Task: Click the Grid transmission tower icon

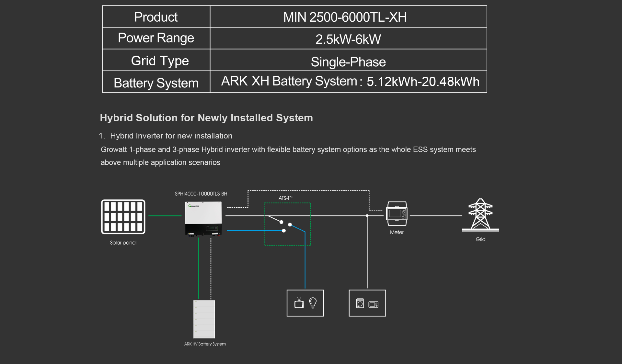Action: point(480,215)
